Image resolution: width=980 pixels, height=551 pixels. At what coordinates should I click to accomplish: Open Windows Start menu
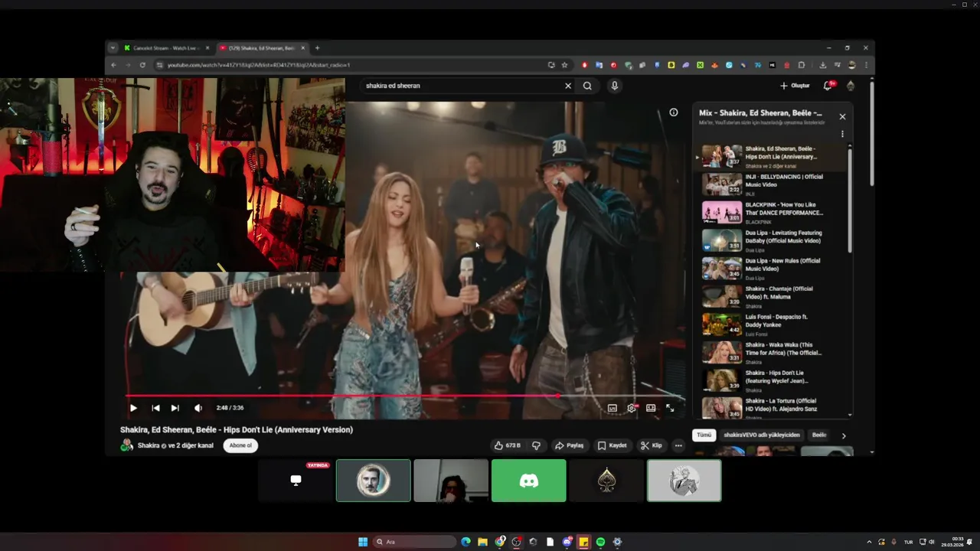[x=363, y=542]
